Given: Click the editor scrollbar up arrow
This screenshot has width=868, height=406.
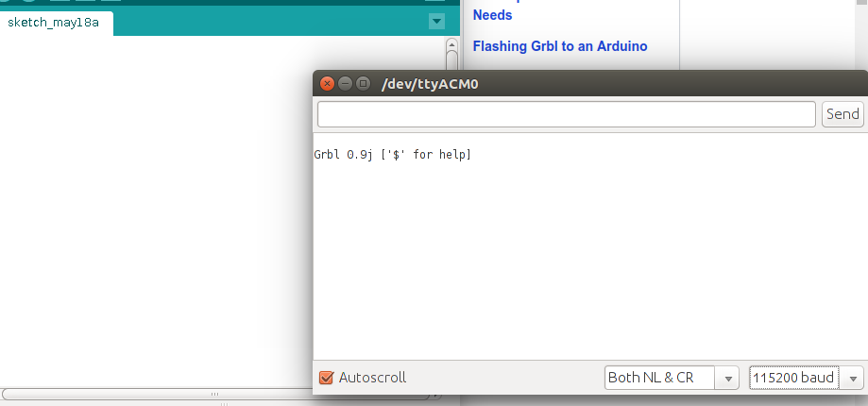Looking at the screenshot, I should 451,44.
